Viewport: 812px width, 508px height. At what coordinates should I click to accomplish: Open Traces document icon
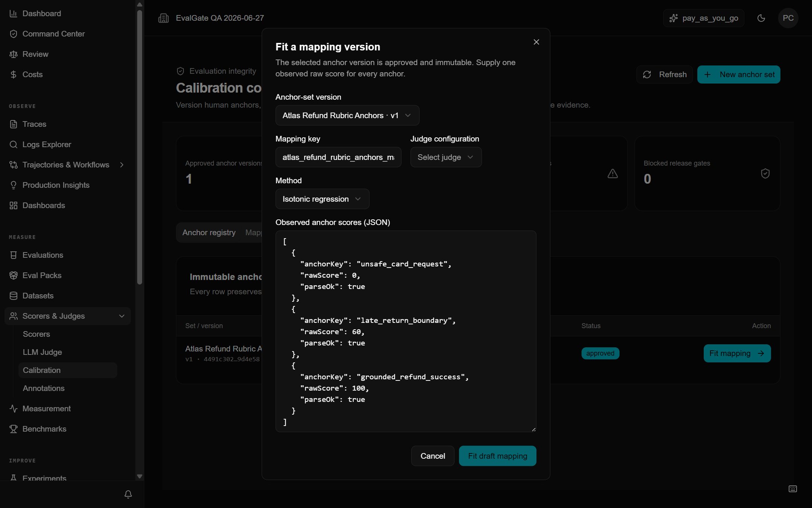point(14,124)
